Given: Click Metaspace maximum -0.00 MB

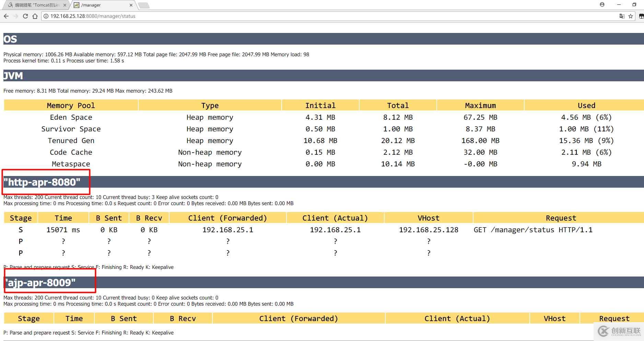Looking at the screenshot, I should tap(480, 164).
